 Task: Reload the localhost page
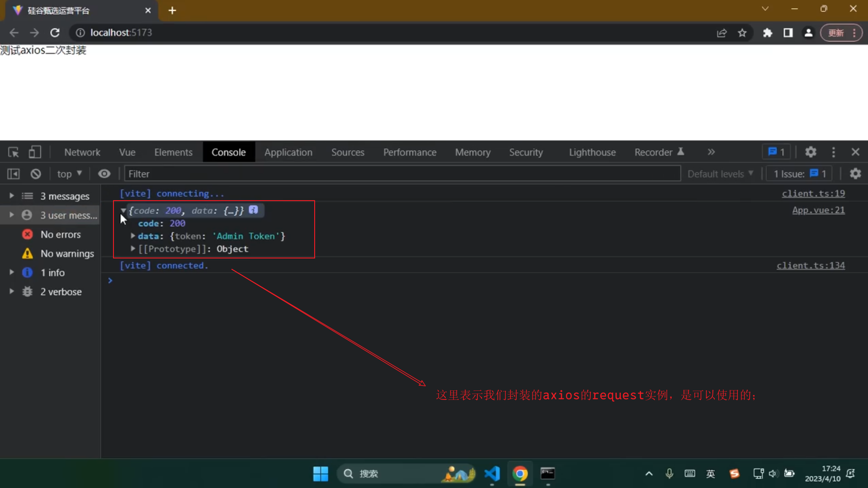tap(55, 33)
